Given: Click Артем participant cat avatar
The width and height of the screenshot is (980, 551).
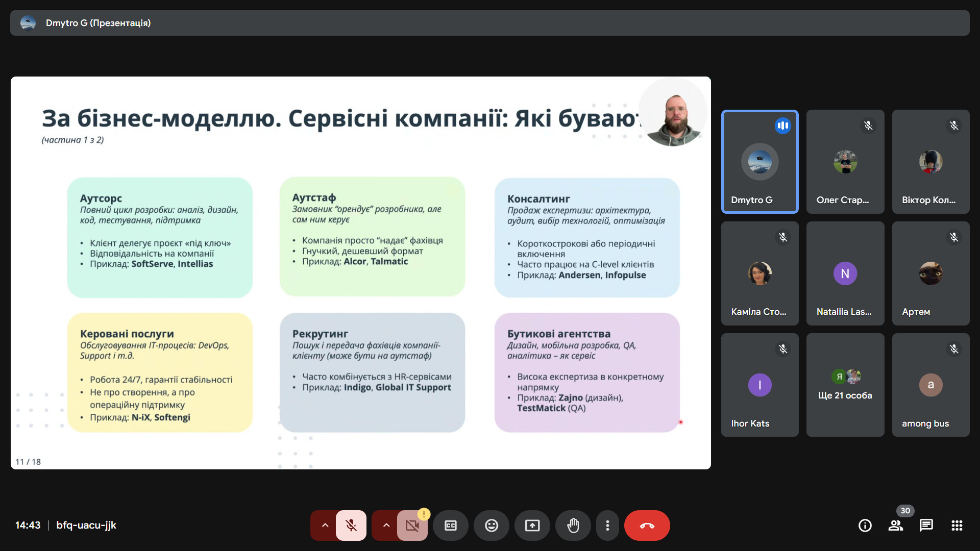Looking at the screenshot, I should tap(930, 273).
